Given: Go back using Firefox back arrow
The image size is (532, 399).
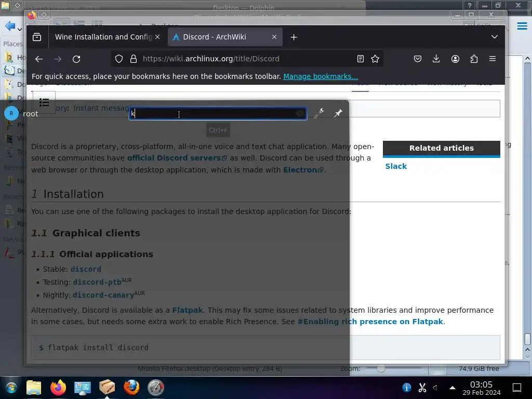Looking at the screenshot, I should tap(39, 59).
